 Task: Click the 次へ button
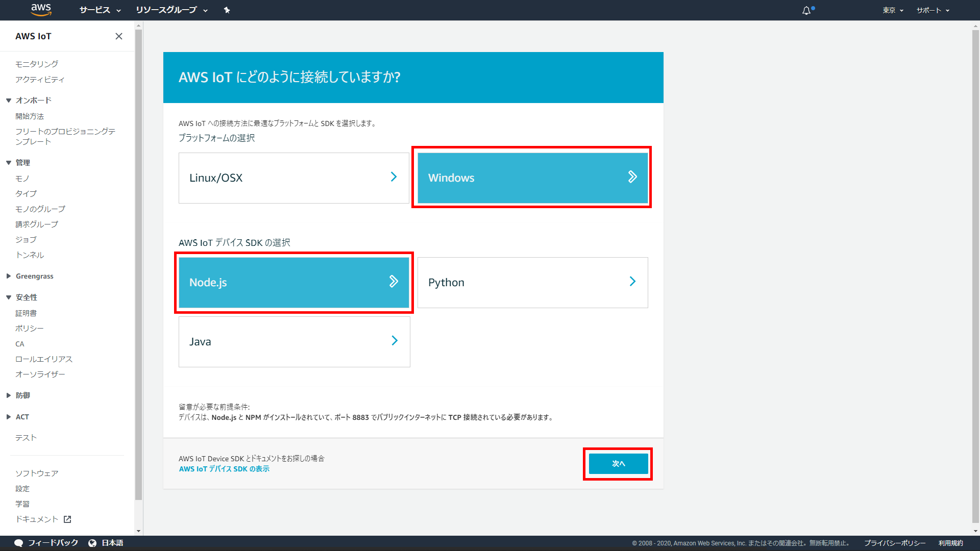(x=618, y=464)
